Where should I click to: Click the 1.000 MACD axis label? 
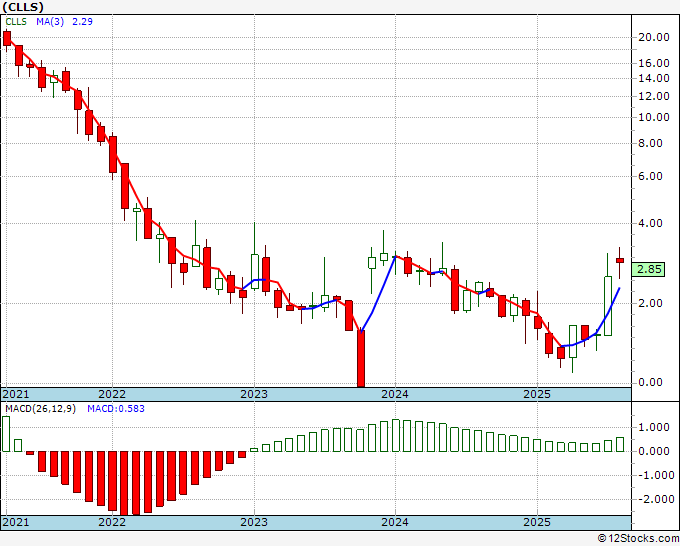click(x=654, y=428)
